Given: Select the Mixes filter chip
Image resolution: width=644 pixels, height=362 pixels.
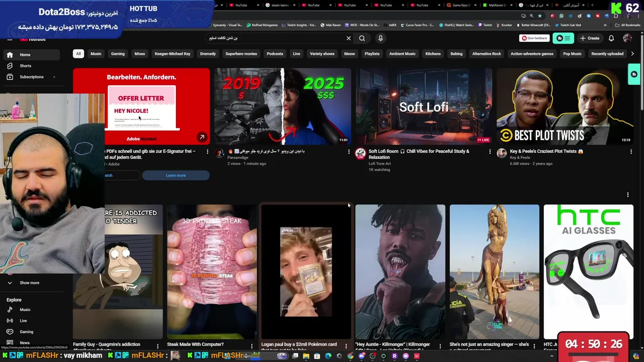Looking at the screenshot, I should 140,54.
